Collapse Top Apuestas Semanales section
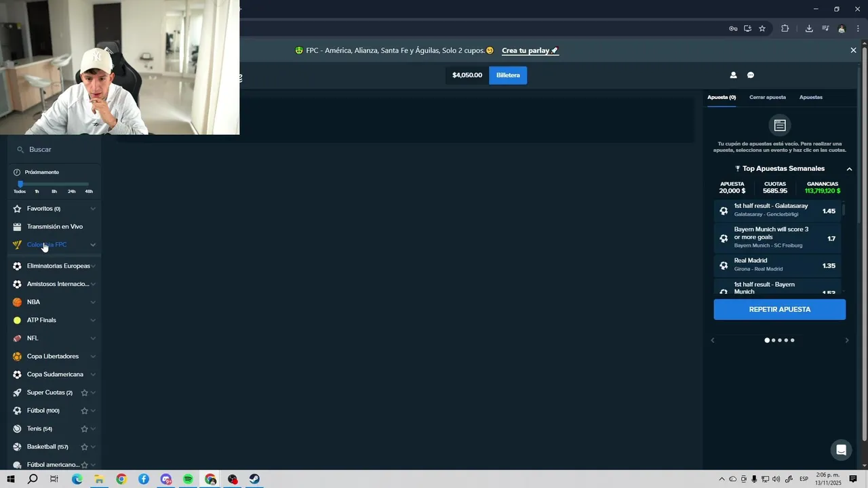Screen dimensions: 868x488 click(x=849, y=169)
